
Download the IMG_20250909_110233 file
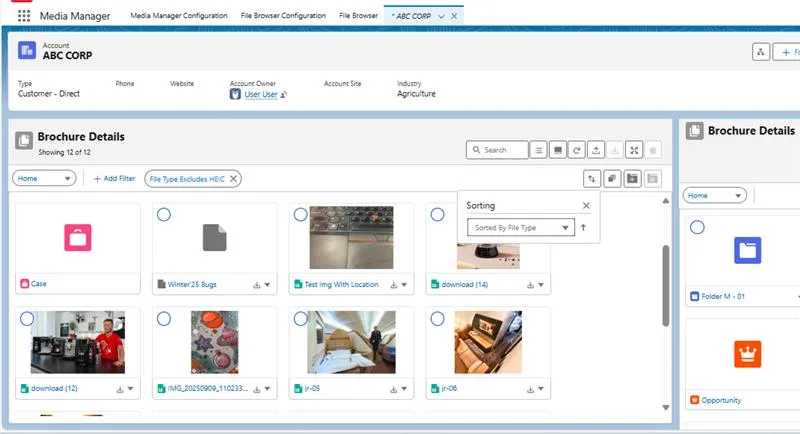pos(257,389)
